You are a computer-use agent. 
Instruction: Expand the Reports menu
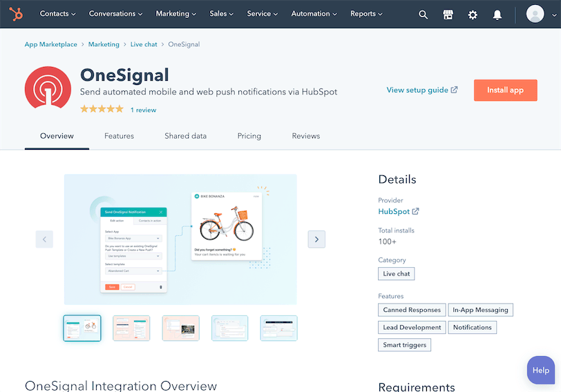(366, 14)
